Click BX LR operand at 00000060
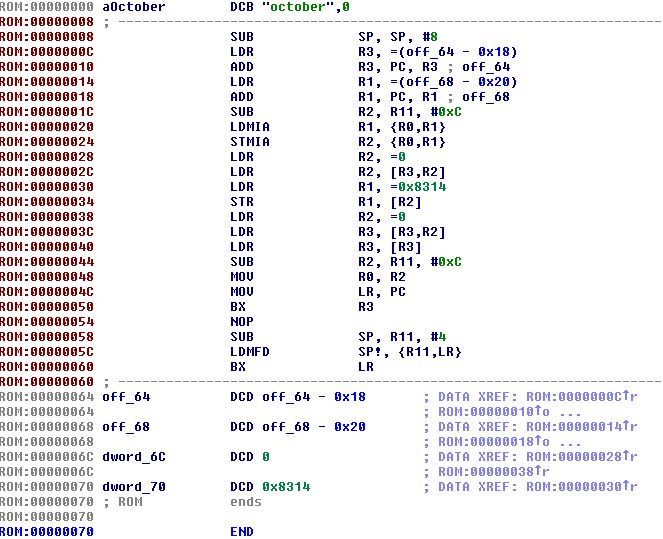 [x=366, y=367]
